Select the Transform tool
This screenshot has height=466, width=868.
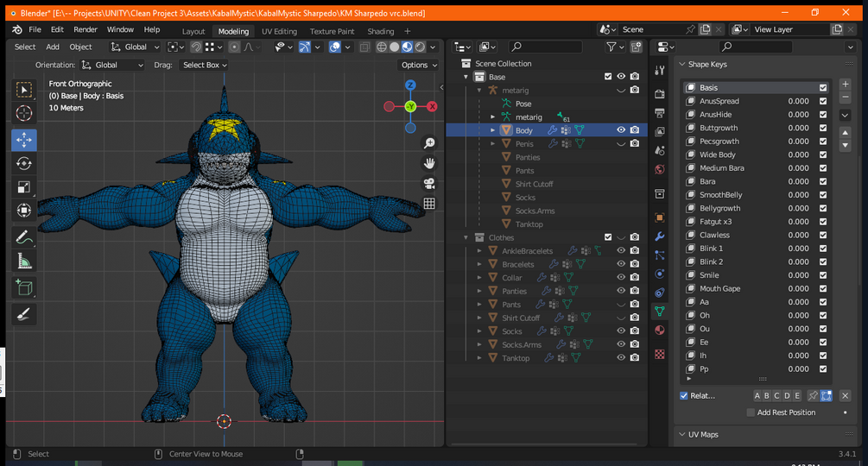click(24, 210)
